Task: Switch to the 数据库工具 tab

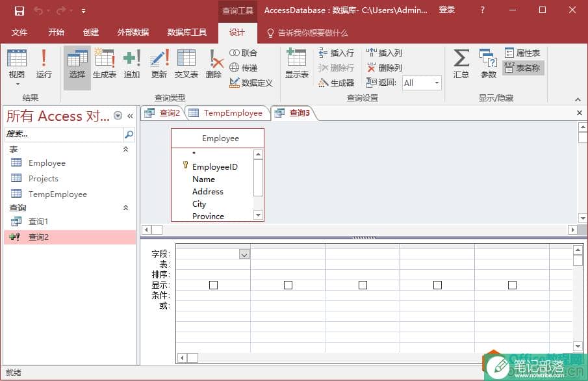Action: 186,33
